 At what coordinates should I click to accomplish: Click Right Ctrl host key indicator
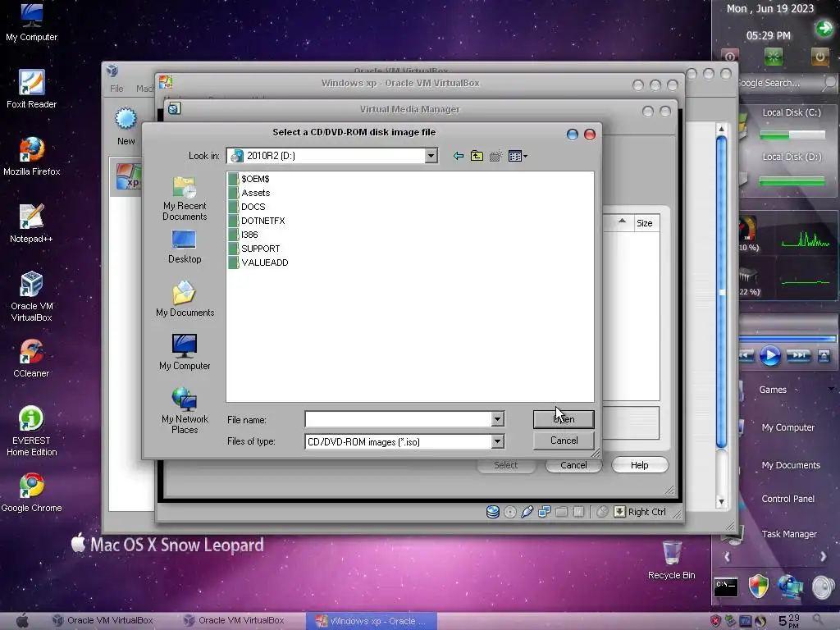click(x=646, y=512)
